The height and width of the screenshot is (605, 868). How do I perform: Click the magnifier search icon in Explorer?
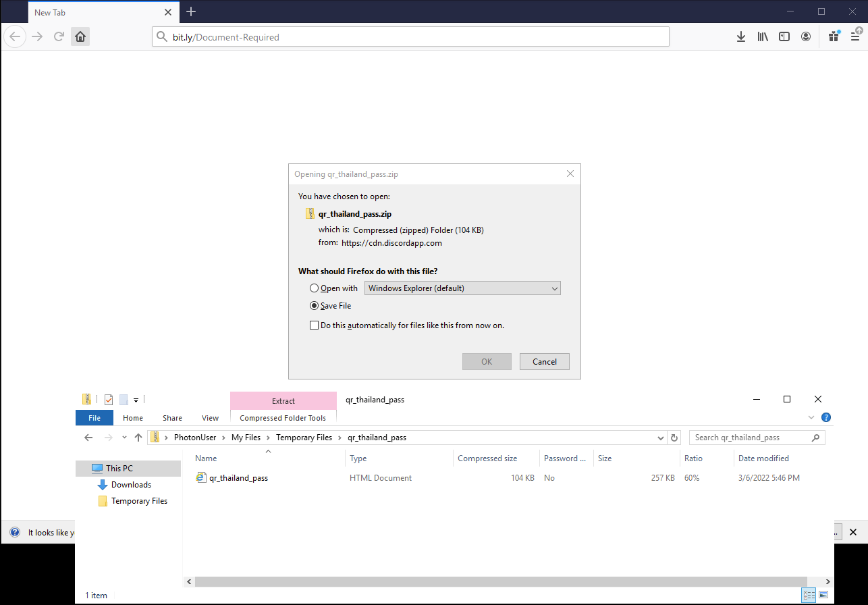click(816, 438)
